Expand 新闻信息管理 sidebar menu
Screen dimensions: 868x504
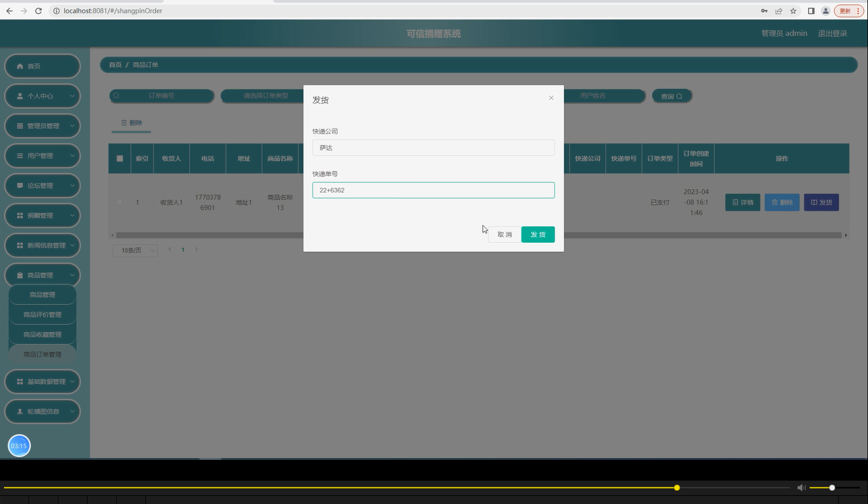coord(42,245)
